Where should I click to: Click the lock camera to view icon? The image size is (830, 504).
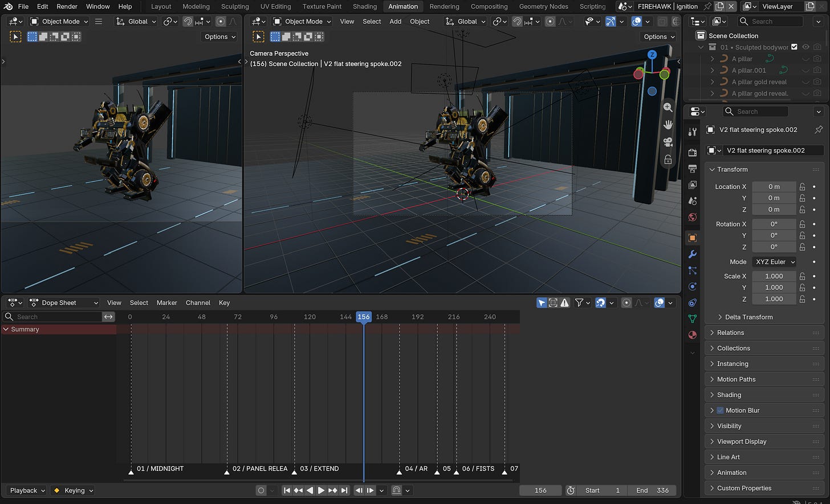(x=668, y=160)
